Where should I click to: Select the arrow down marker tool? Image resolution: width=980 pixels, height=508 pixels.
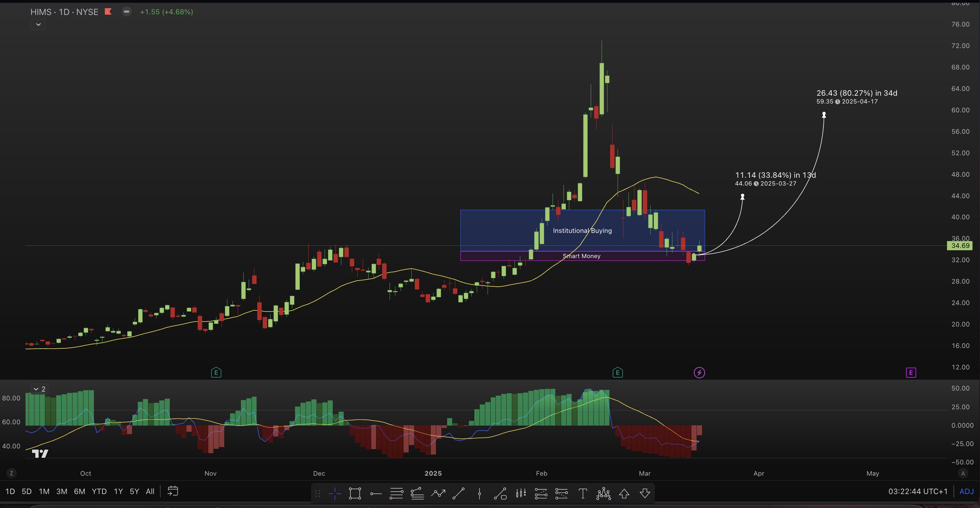tap(645, 494)
